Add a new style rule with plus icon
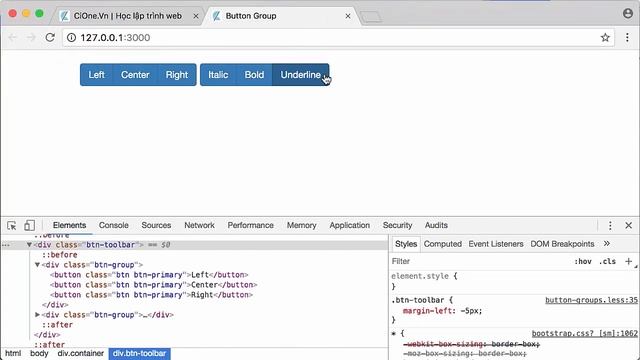 pyautogui.click(x=628, y=261)
